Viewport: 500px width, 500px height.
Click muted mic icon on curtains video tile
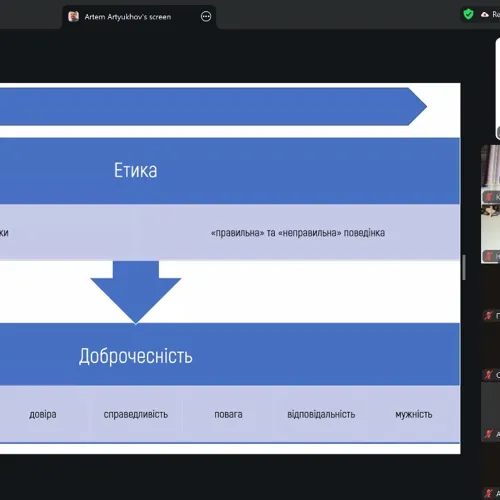pyautogui.click(x=488, y=197)
